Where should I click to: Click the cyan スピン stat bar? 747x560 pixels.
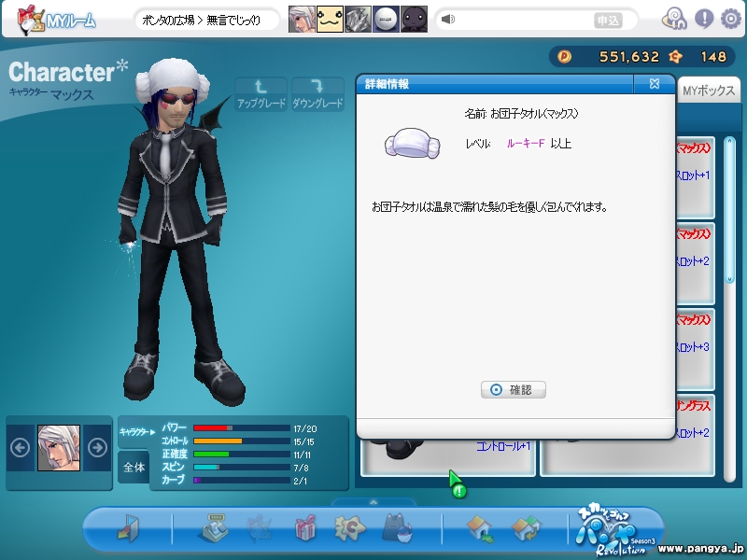click(242, 468)
